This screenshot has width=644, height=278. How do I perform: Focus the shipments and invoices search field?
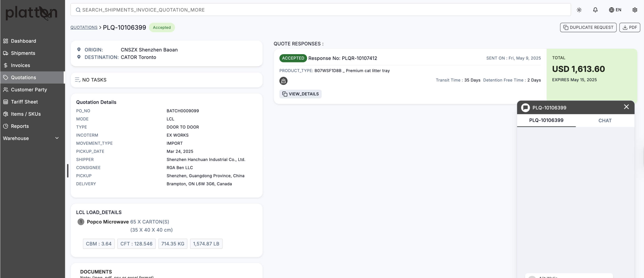tap(320, 10)
